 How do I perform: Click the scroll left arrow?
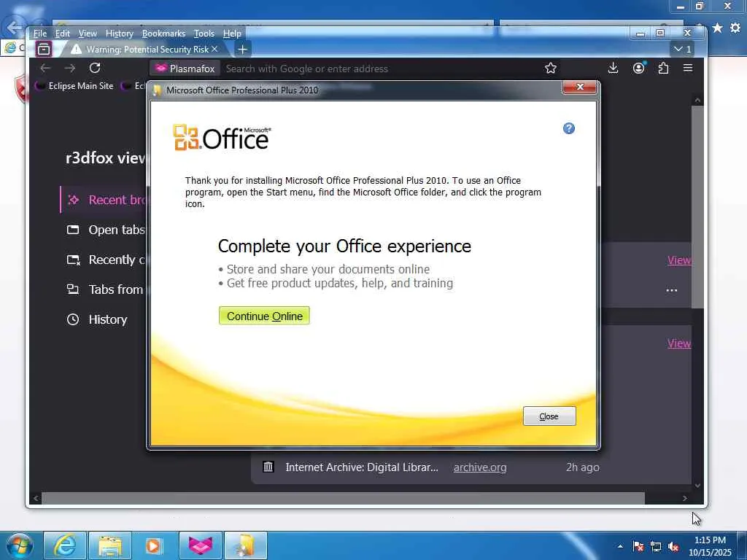(36, 498)
